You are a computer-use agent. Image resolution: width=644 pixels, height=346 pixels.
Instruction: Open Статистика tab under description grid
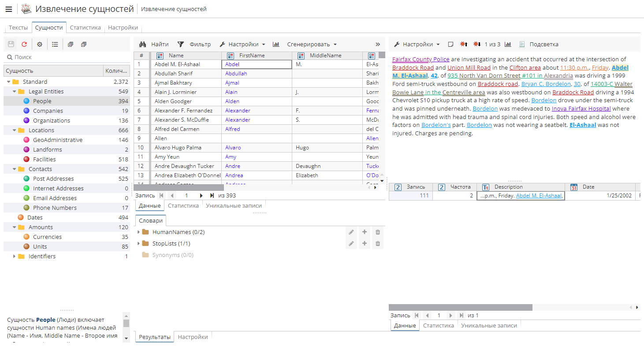439,326
